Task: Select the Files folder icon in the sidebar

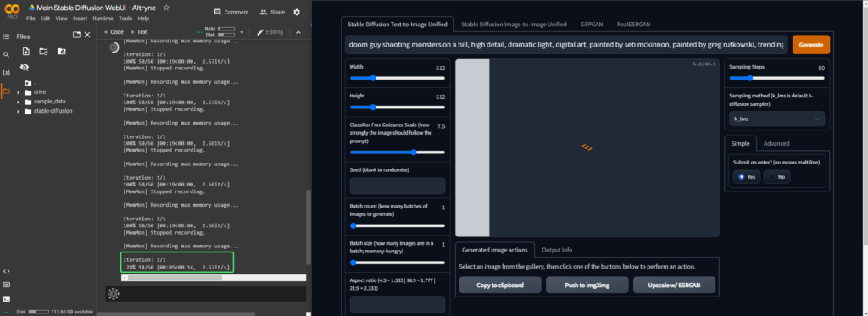Action: click(x=7, y=91)
